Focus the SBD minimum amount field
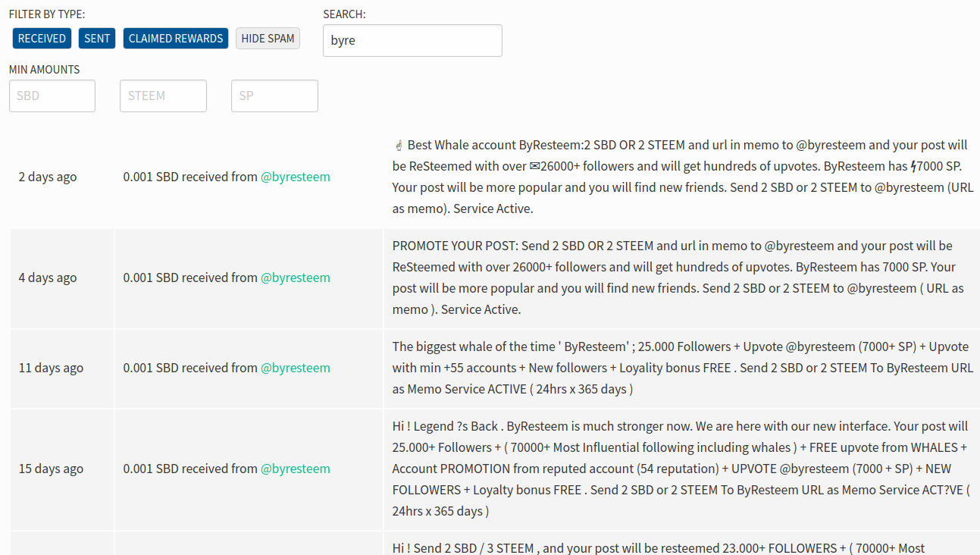980x555 pixels. click(52, 96)
